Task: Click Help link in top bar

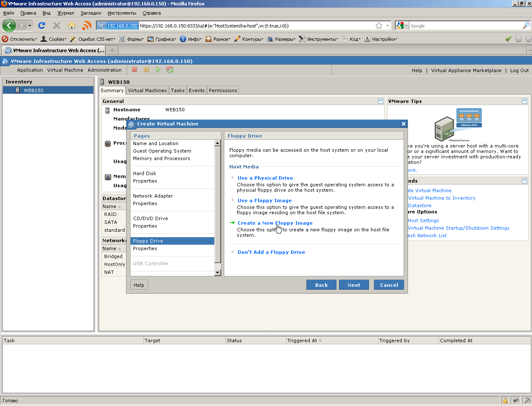Action: point(417,70)
